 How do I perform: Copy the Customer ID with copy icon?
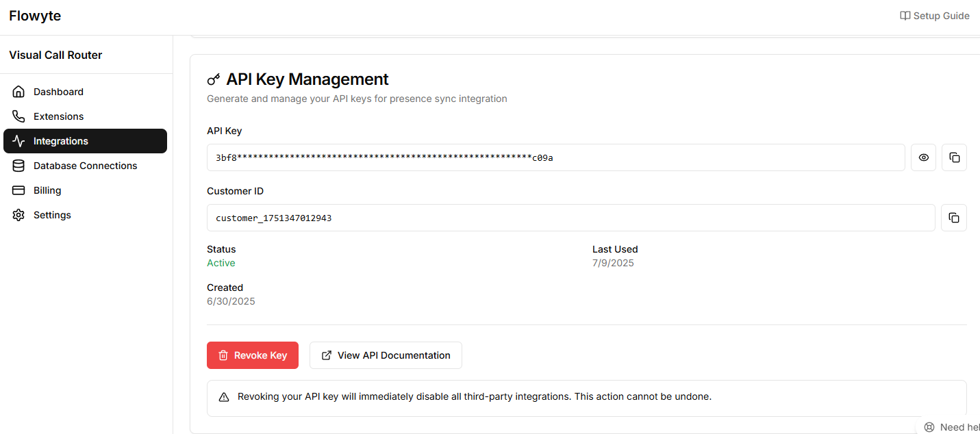coord(954,218)
